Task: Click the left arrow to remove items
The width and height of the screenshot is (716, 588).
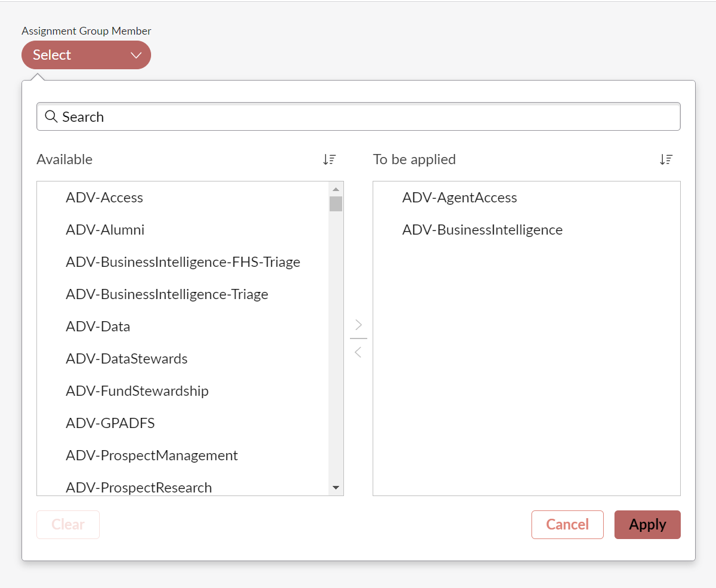Action: [x=358, y=352]
